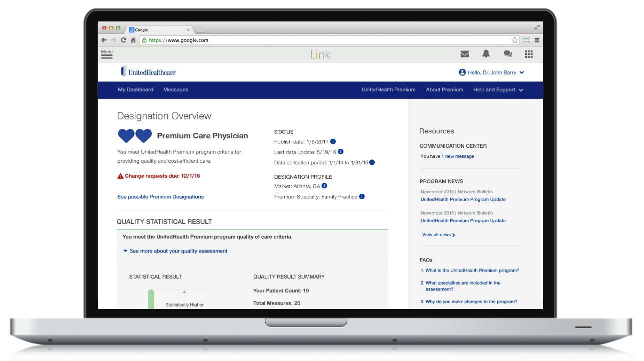Open the 1 new message link
This screenshot has width=644, height=361.
[458, 156]
